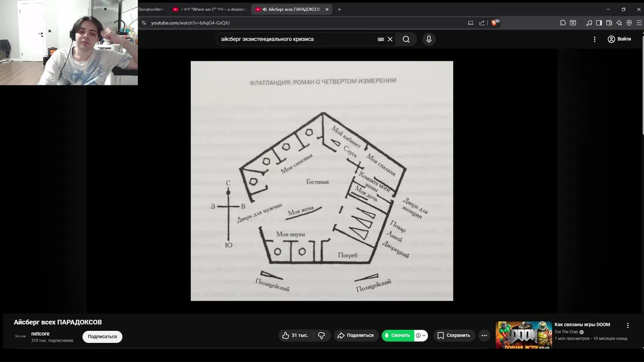Toggle the browser sidebar panel icon
This screenshot has height=362, width=644.
tap(599, 23)
